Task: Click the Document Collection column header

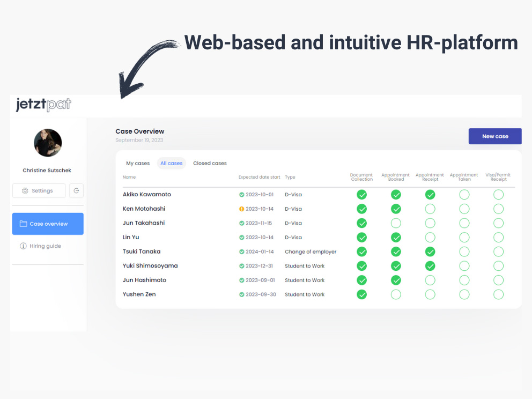Action: [x=361, y=177]
